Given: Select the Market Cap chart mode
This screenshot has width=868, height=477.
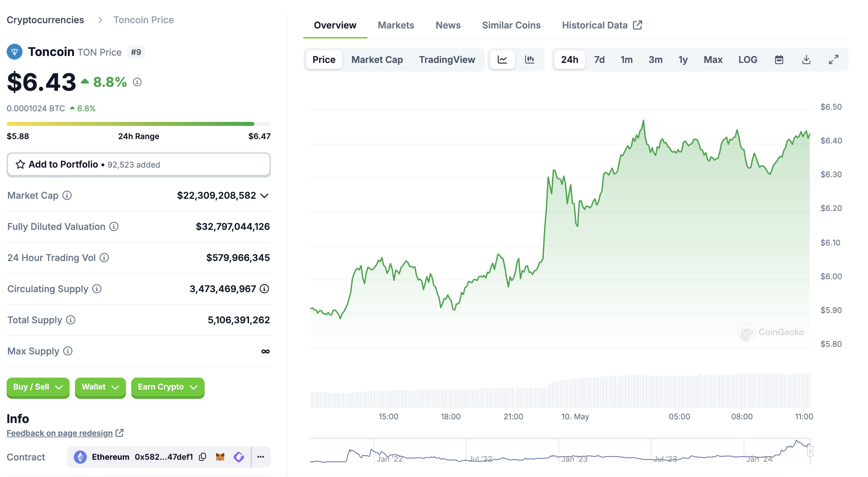Looking at the screenshot, I should pos(377,60).
